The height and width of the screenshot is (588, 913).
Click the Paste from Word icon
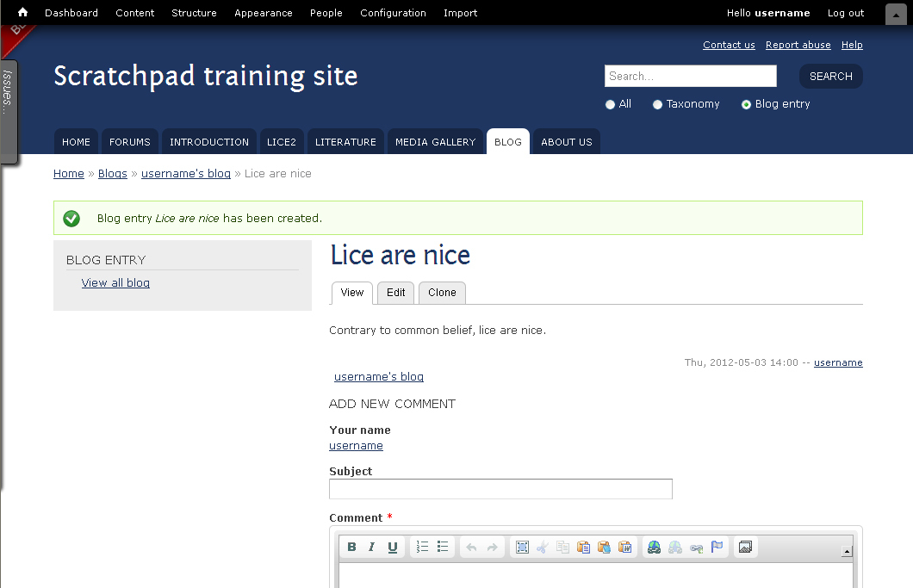(624, 547)
